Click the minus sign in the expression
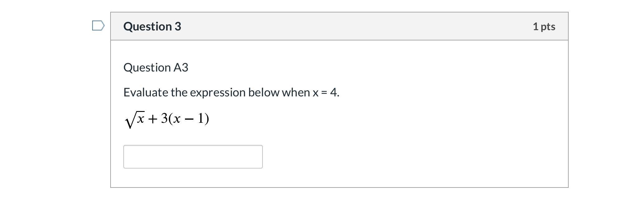The image size is (644, 199). tap(189, 119)
